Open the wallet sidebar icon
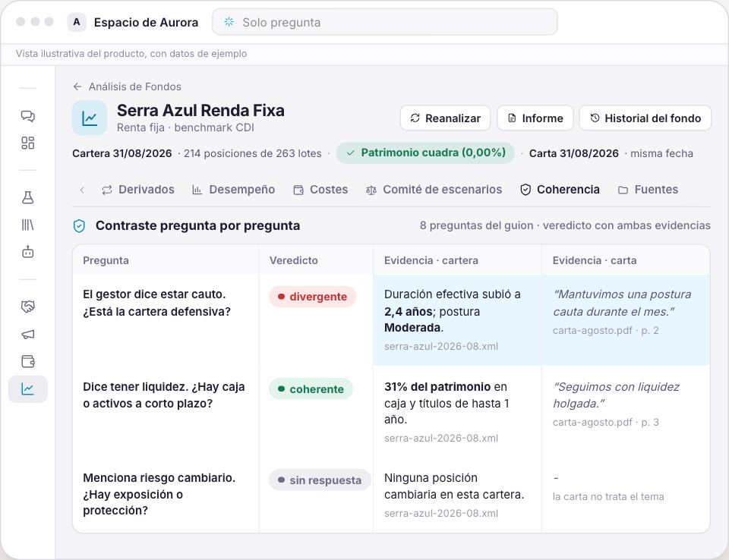 pyautogui.click(x=28, y=361)
